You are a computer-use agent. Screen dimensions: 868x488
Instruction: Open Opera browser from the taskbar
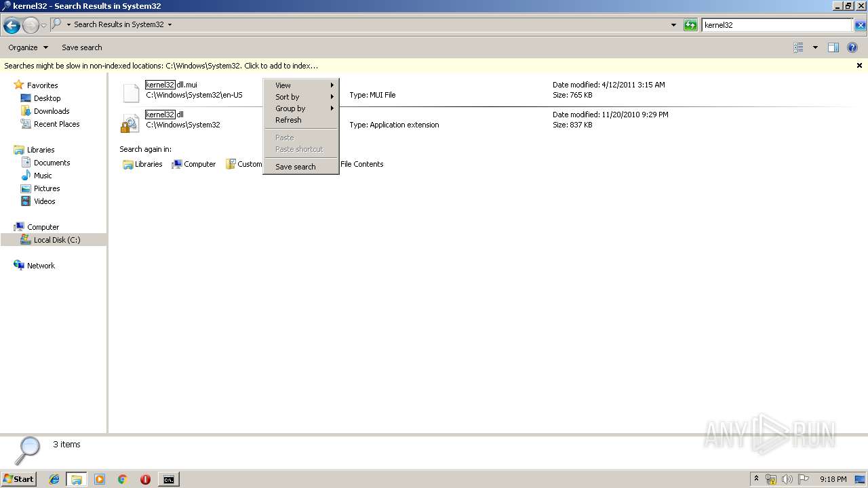tap(145, 479)
